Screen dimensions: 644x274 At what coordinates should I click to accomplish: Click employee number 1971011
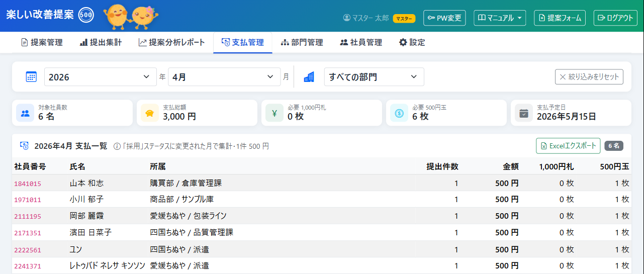28,200
